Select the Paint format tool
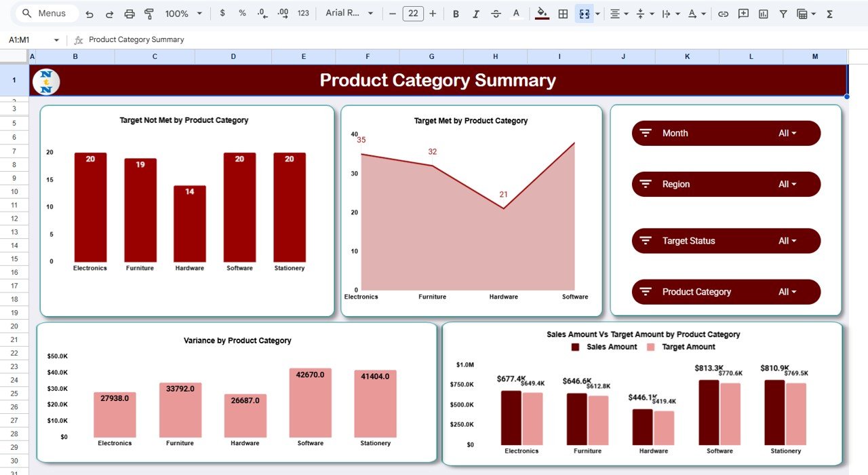 click(x=149, y=13)
